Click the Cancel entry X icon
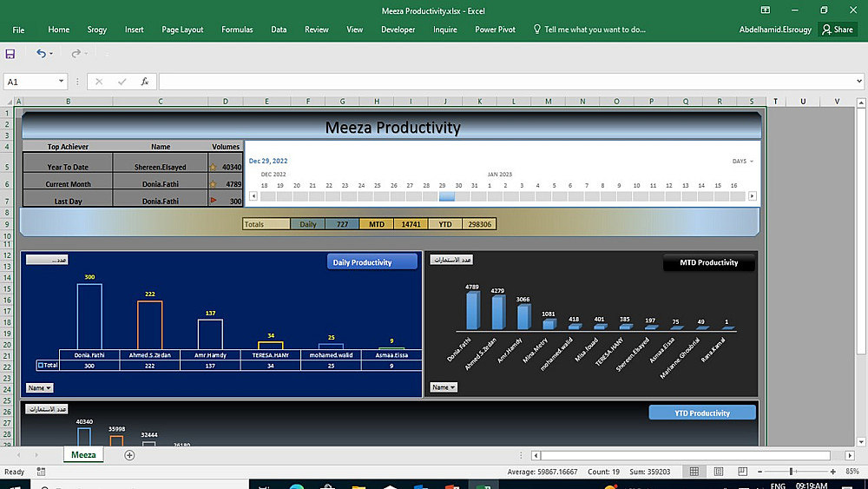 pyautogui.click(x=99, y=82)
